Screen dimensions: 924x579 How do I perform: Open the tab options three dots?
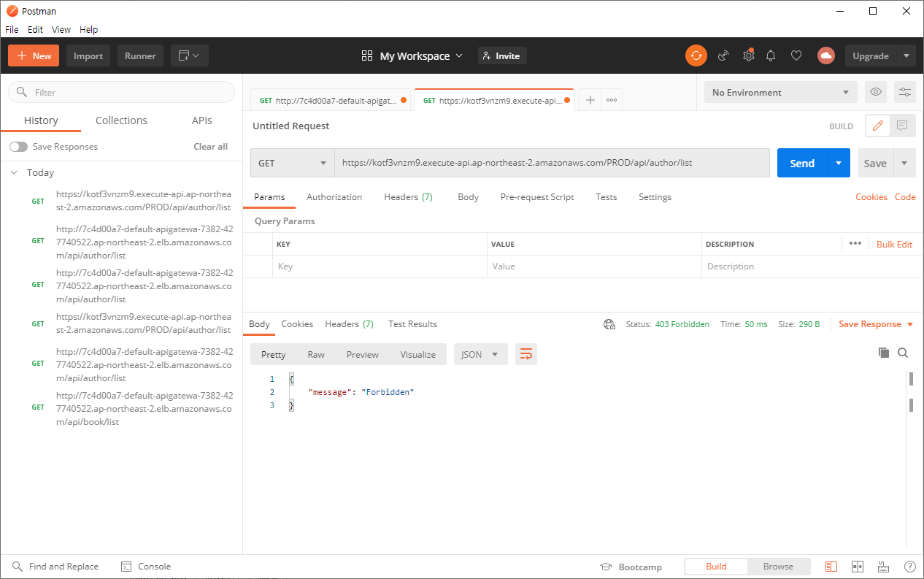[x=612, y=100]
